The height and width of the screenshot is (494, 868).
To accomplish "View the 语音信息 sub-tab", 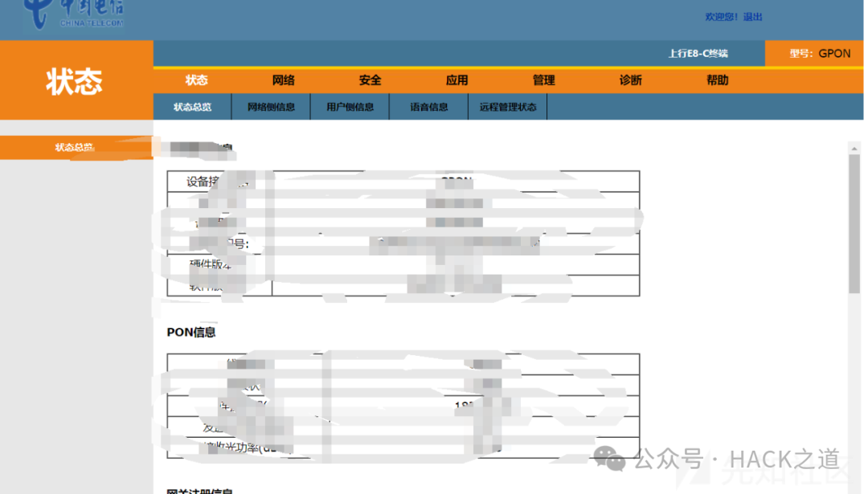I will (x=428, y=106).
